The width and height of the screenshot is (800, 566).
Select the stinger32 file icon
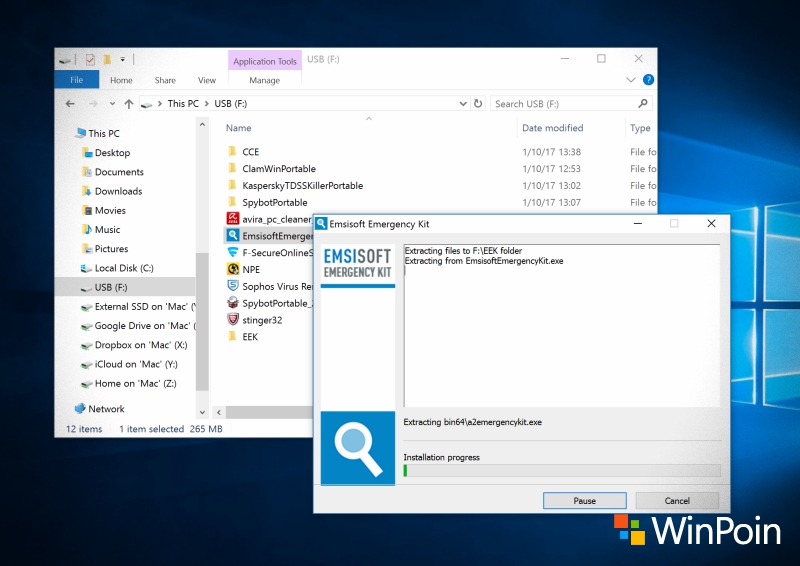[233, 319]
